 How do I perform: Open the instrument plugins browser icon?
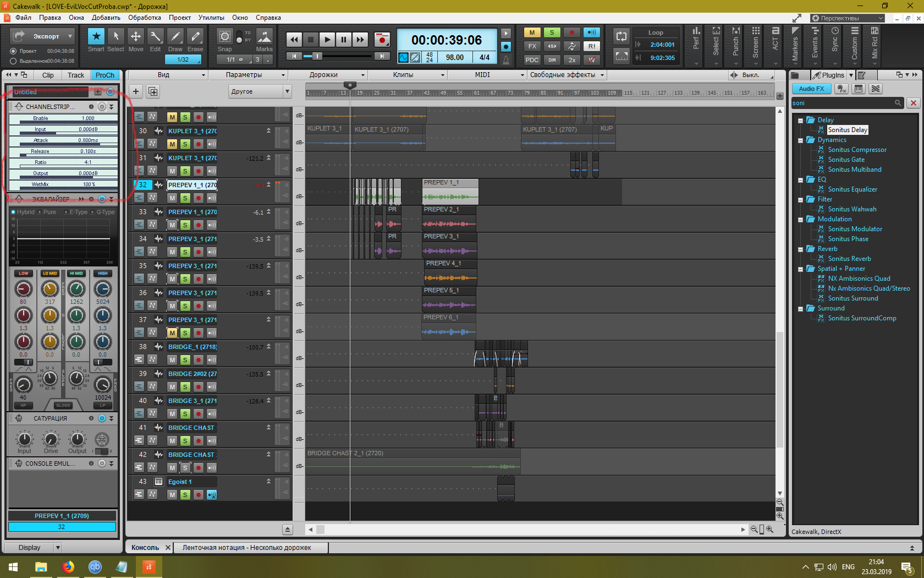point(859,89)
